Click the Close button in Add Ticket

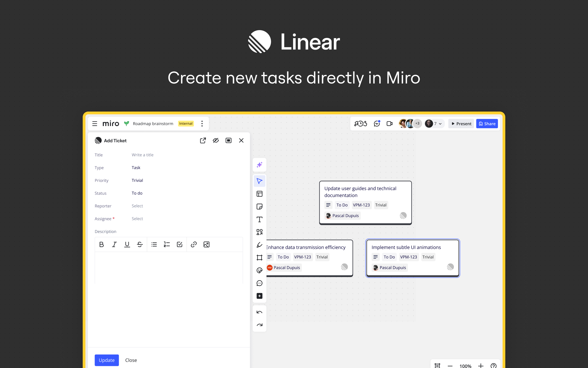coord(131,360)
